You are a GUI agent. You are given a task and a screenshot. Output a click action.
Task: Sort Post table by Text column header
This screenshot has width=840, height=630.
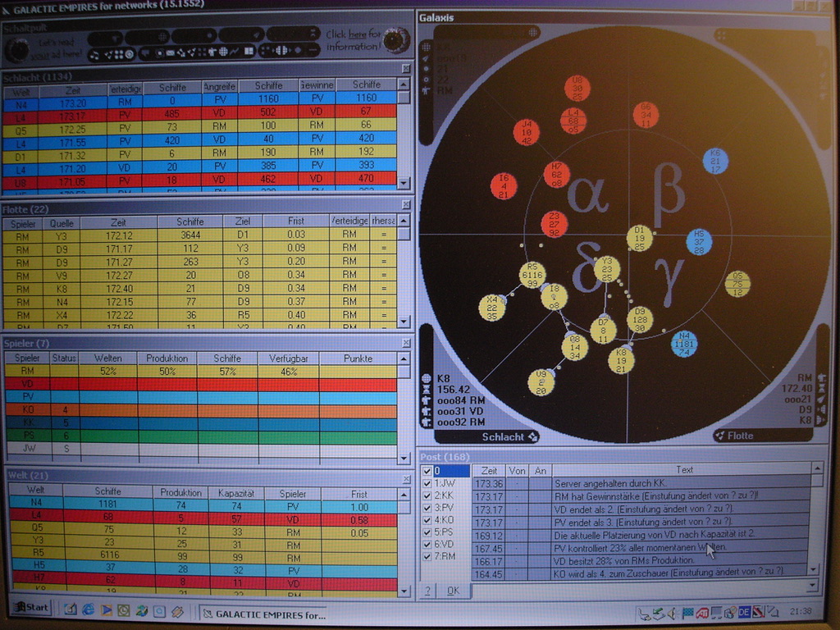click(x=683, y=470)
